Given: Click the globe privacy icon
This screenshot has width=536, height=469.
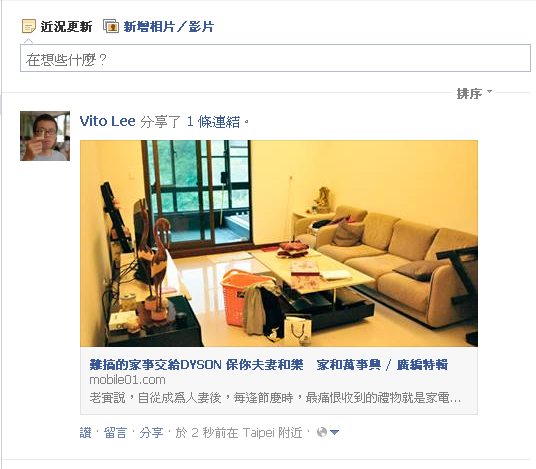Looking at the screenshot, I should 322,432.
